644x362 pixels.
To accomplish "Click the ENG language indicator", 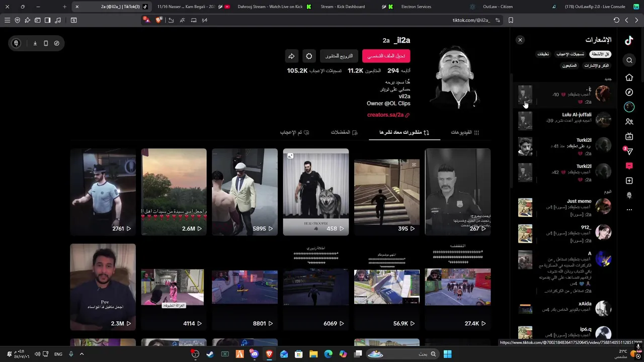I will pos(58,354).
